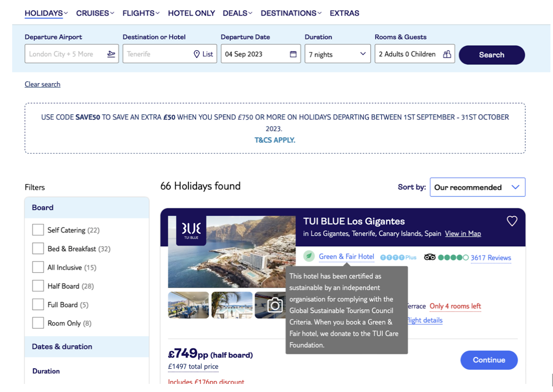Image resolution: width=553 pixels, height=392 pixels.
Task: Open the Extras page
Action: 345,13
